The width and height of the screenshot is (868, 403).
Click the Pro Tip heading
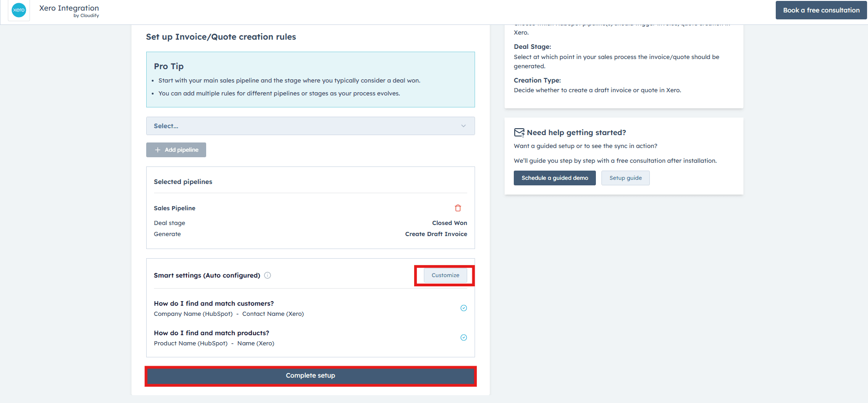coord(169,66)
